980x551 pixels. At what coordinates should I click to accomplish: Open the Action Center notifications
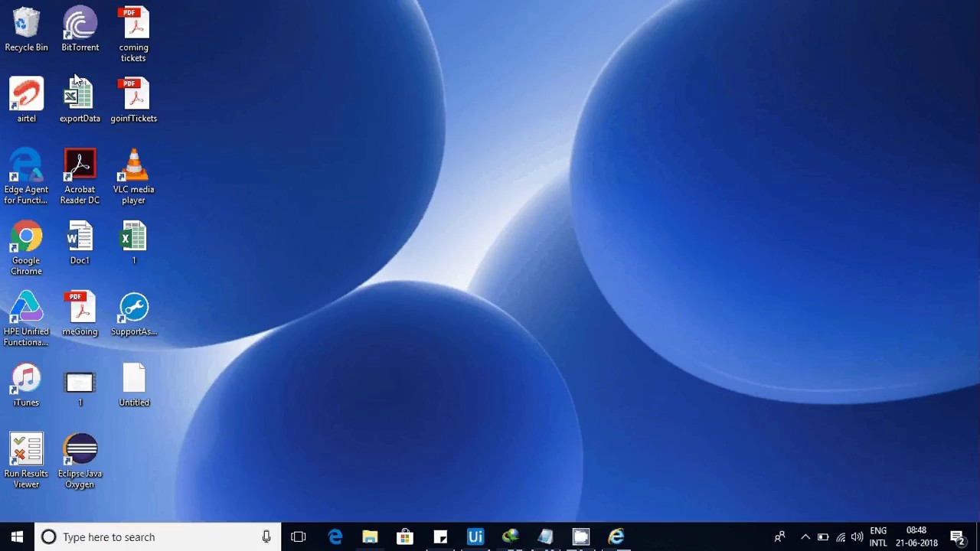pos(957,536)
